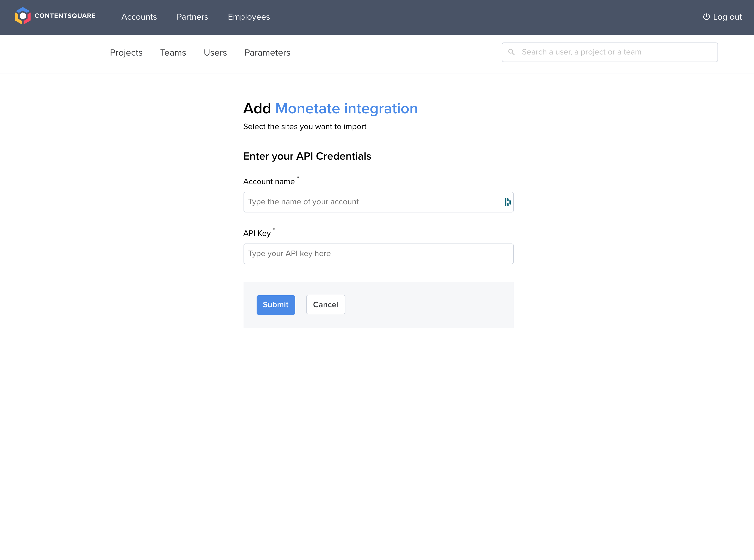
Task: Focus the Account name input field
Action: coord(378,202)
